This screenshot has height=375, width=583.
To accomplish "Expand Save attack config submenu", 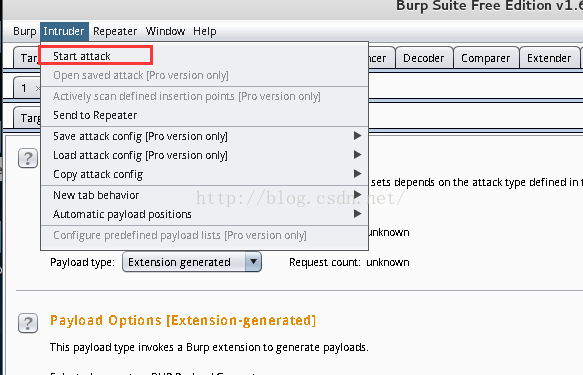I will (204, 136).
